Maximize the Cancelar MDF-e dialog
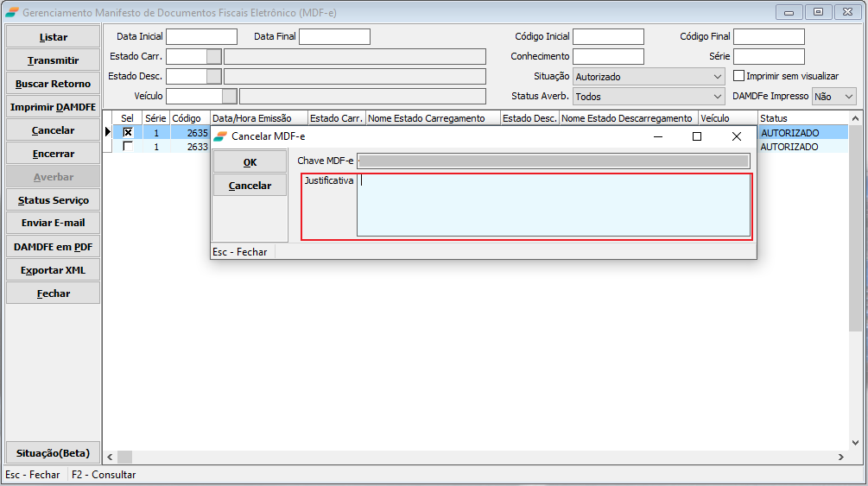 [697, 136]
